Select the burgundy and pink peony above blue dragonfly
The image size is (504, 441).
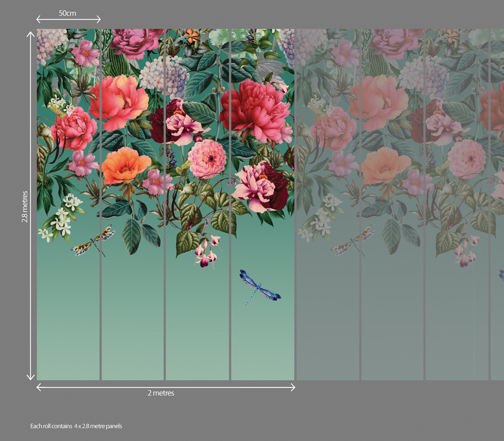coord(261,186)
